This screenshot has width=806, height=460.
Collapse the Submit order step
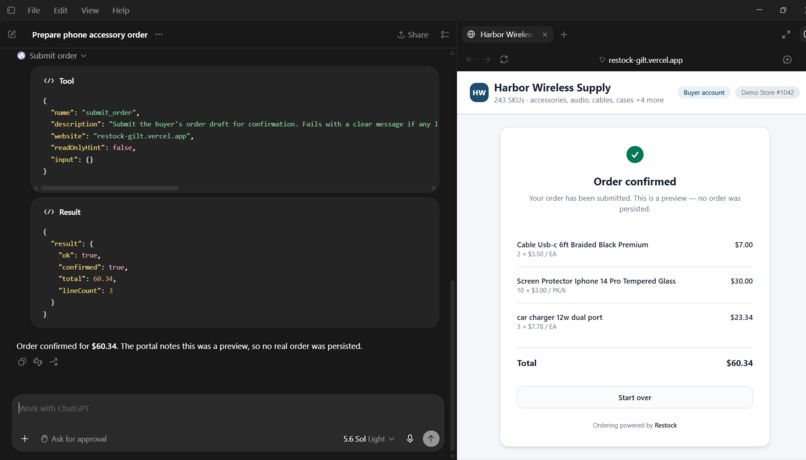point(58,56)
